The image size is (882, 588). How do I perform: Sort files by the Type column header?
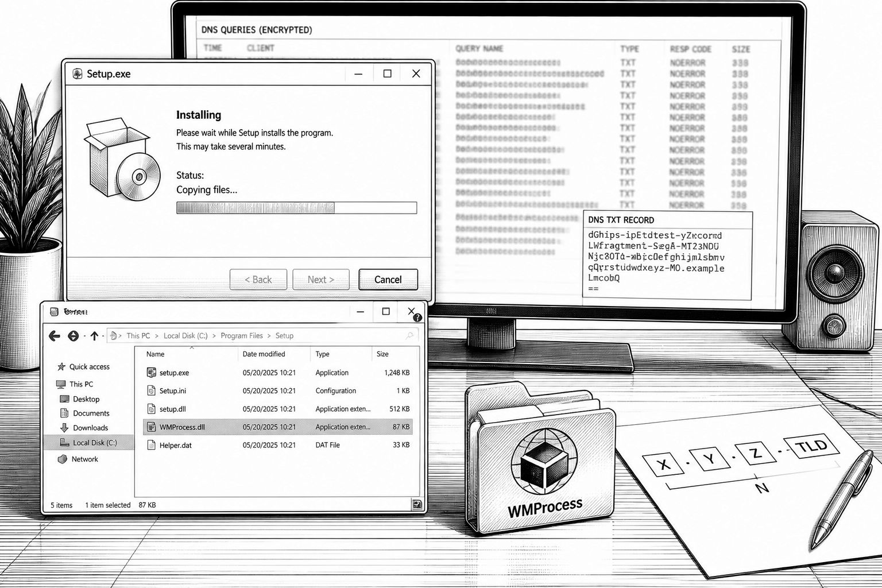323,354
